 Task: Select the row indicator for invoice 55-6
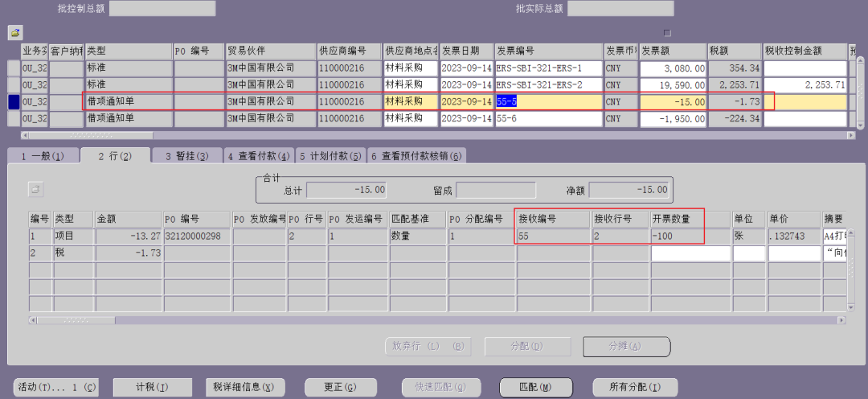(14, 118)
